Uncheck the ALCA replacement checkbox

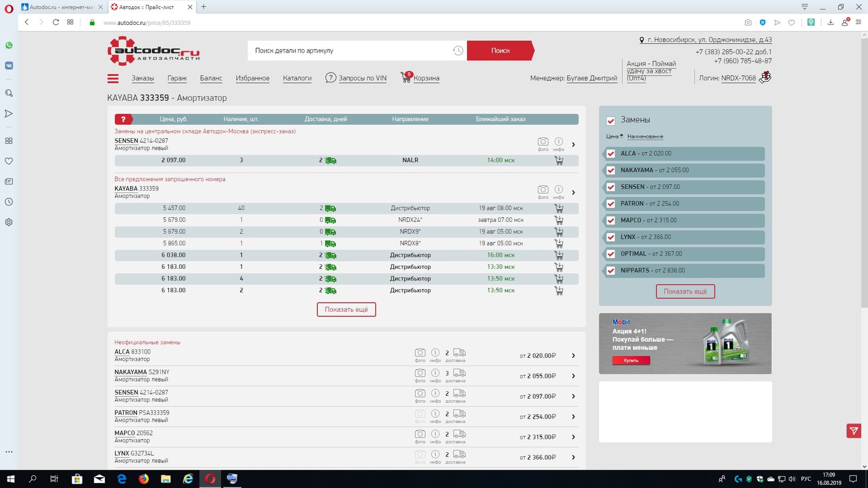tap(611, 154)
